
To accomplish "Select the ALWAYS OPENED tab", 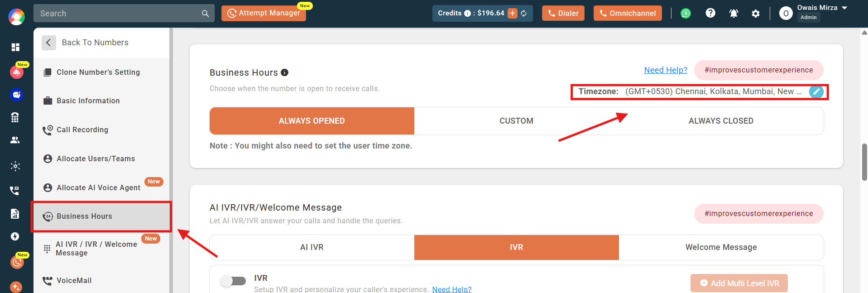I will [x=312, y=121].
